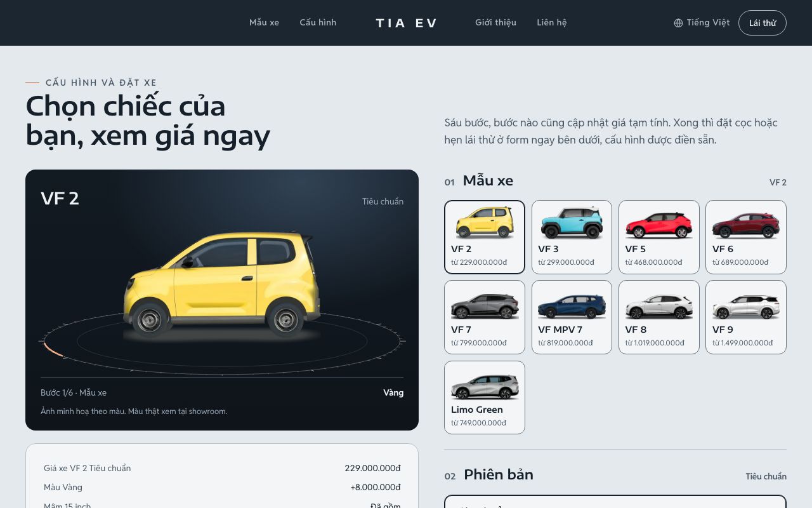Image resolution: width=812 pixels, height=508 pixels.
Task: Click the 'Chọn chiếc của bạn' main heading
Action: 148,121
